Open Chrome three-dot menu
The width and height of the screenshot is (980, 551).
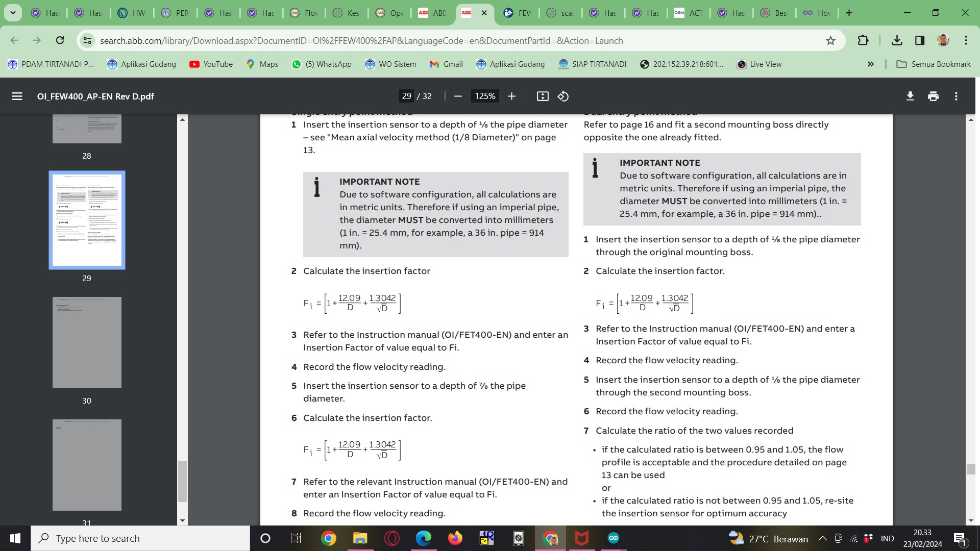click(x=966, y=40)
